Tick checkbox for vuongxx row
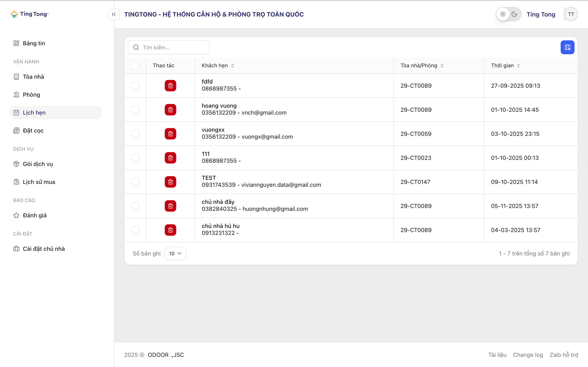Screen dimensions: 588x367 (x=135, y=134)
